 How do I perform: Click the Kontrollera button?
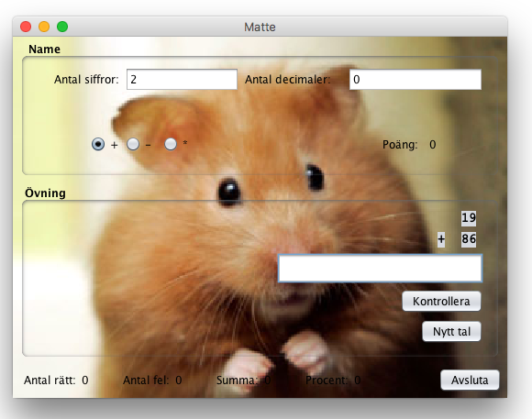click(x=441, y=302)
